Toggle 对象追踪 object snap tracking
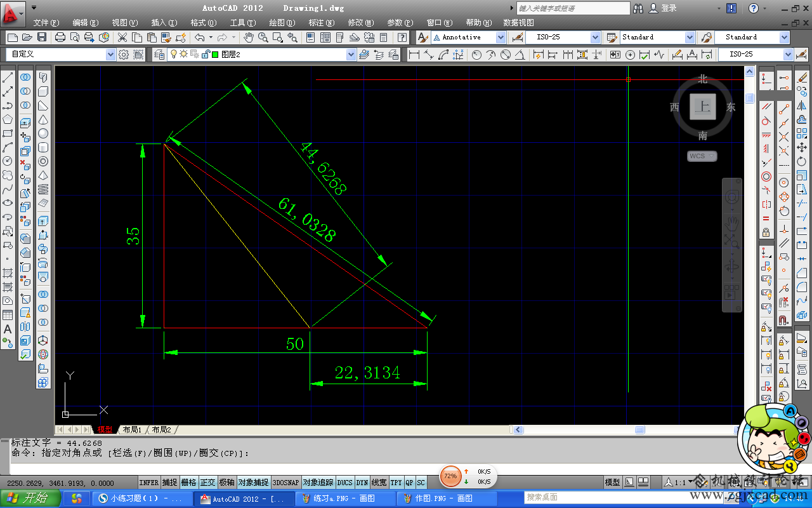 (318, 483)
